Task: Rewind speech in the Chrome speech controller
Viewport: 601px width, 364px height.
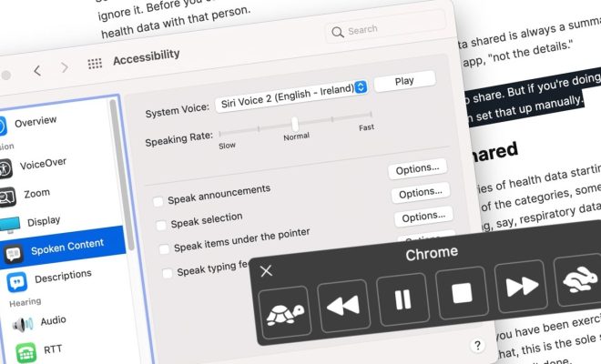Action: 344,306
